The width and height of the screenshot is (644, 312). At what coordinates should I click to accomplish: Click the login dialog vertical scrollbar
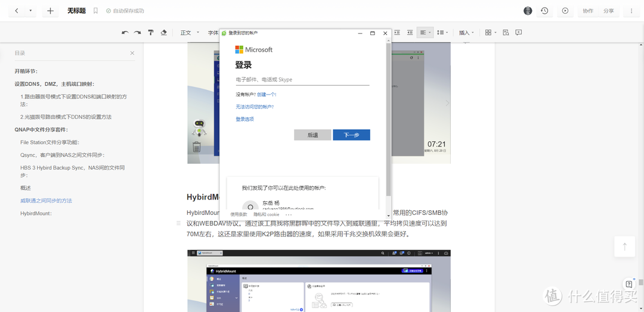click(x=389, y=119)
